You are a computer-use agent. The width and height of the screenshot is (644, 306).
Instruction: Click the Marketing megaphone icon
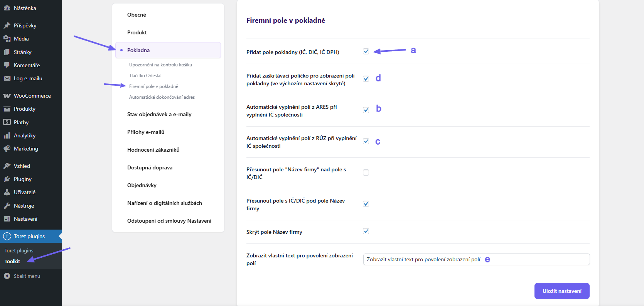(7, 149)
